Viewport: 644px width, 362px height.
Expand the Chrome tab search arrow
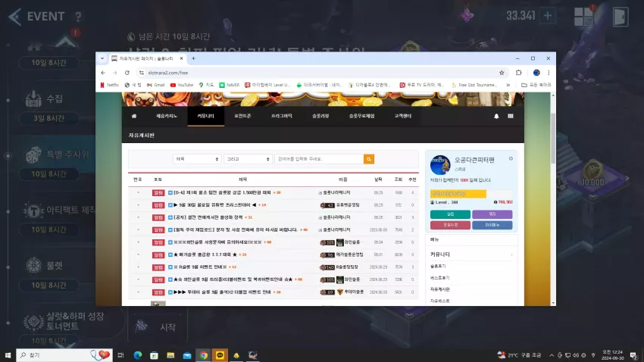point(102,58)
